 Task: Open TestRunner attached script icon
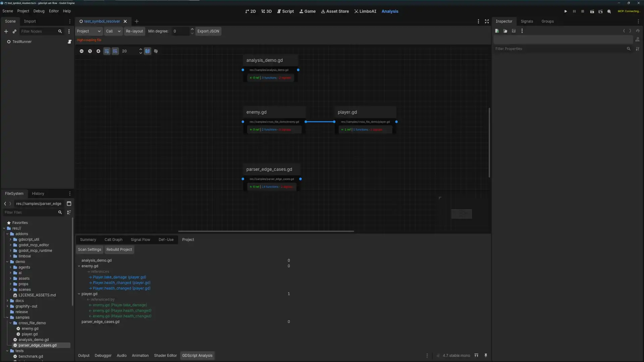pyautogui.click(x=69, y=42)
